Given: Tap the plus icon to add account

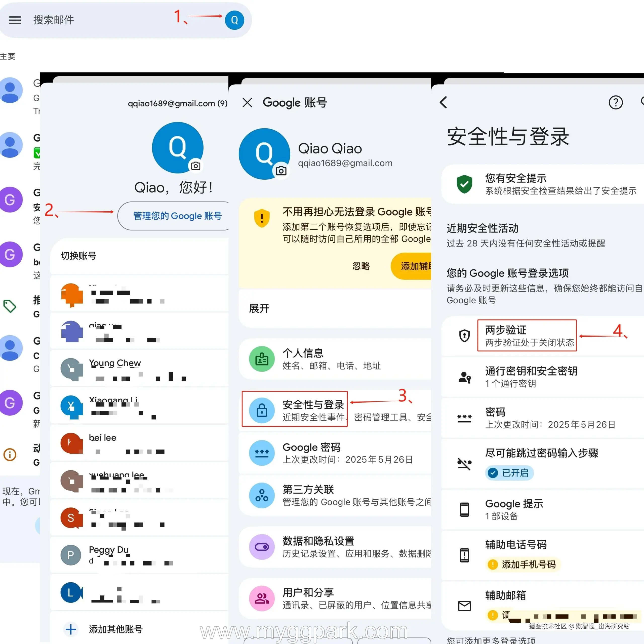Looking at the screenshot, I should [x=71, y=629].
